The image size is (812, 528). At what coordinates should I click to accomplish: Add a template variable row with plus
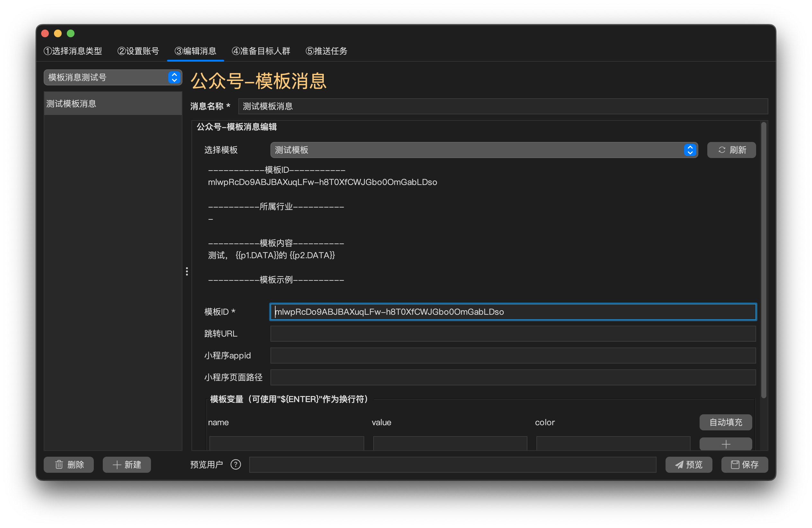tap(725, 444)
